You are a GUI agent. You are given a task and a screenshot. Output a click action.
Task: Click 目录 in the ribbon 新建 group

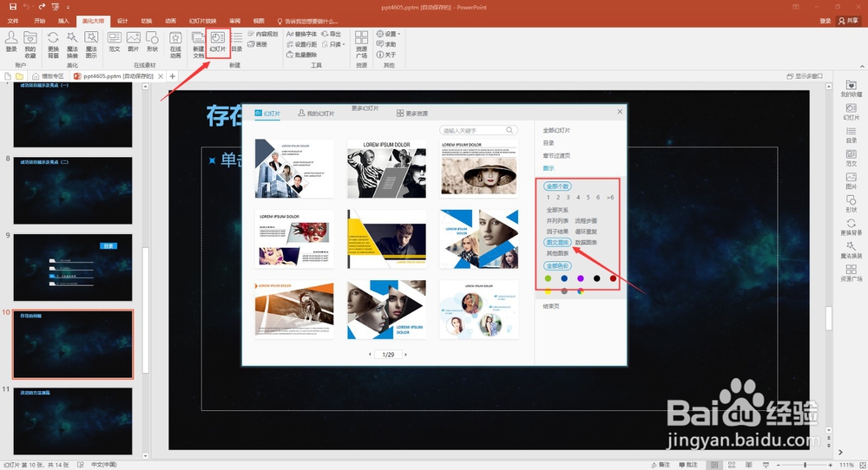pyautogui.click(x=237, y=42)
